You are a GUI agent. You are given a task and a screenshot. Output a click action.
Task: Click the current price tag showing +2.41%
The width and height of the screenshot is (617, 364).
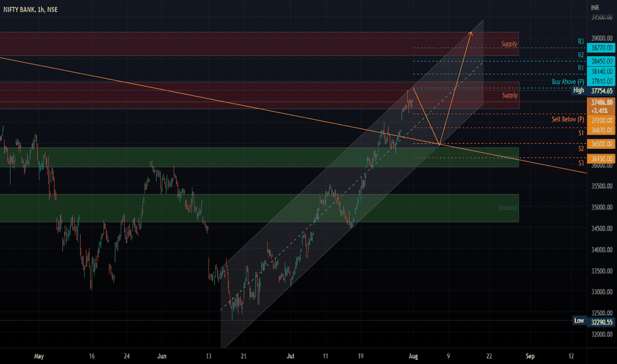(601, 107)
